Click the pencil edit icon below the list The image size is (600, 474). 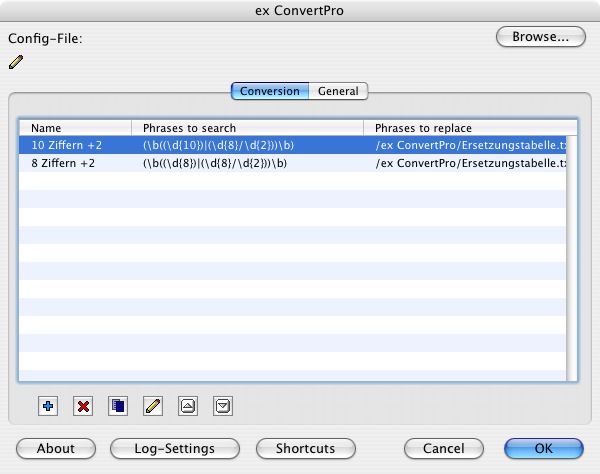153,406
